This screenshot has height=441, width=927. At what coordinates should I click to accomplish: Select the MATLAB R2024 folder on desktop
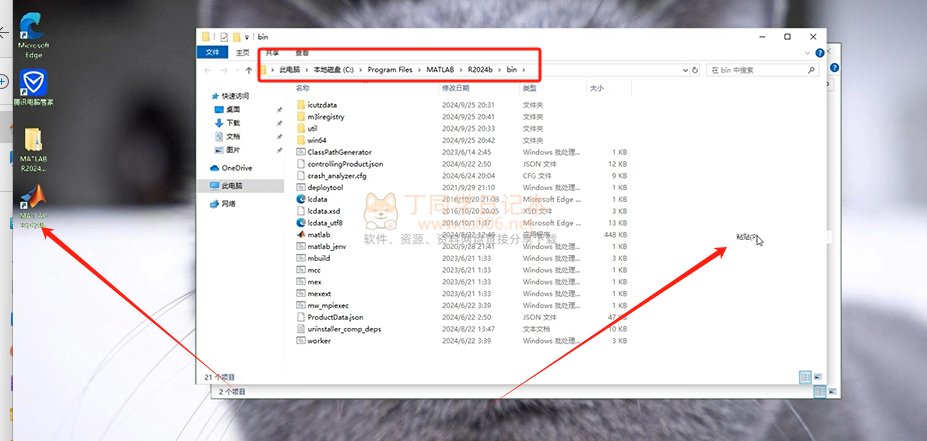33,149
